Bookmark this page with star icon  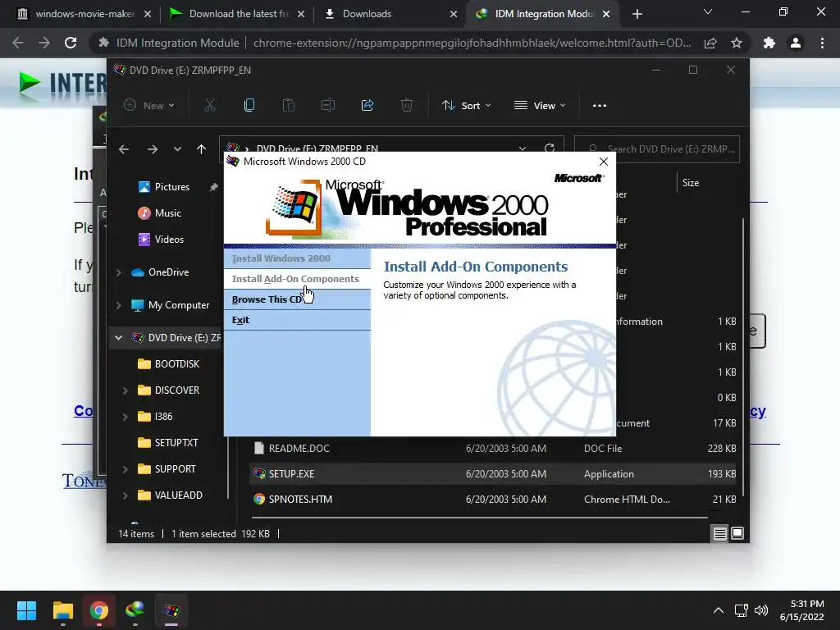(x=737, y=43)
